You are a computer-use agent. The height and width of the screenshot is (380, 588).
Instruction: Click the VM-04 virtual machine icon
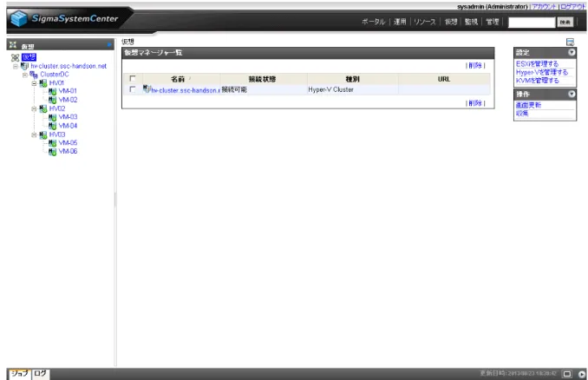53,126
